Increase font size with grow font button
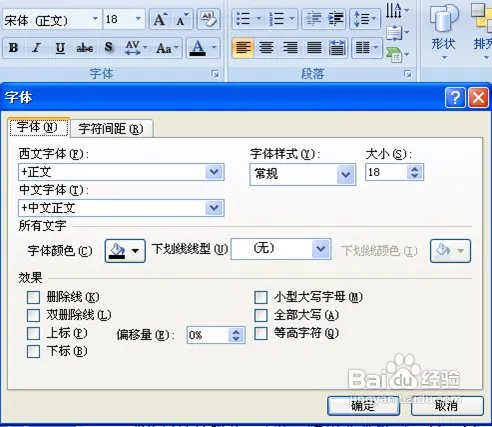This screenshot has height=427, width=492. tap(160, 19)
